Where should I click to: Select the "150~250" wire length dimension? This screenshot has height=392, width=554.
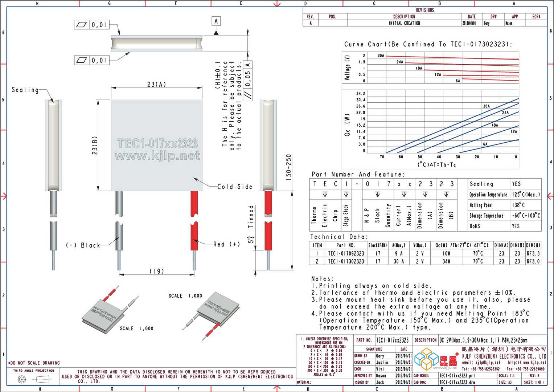pyautogui.click(x=289, y=167)
